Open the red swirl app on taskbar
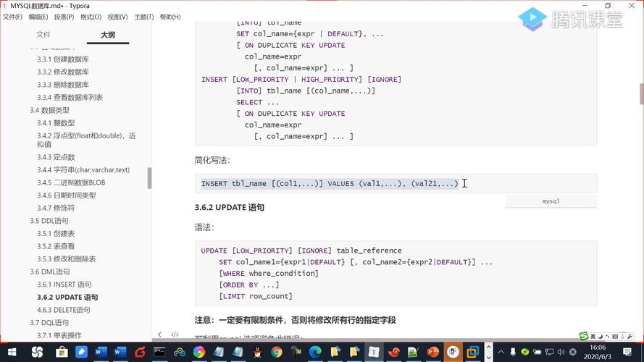 [394, 352]
